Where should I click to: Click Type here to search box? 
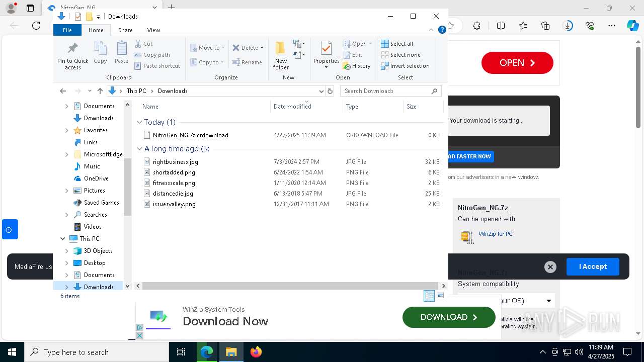pos(97,352)
